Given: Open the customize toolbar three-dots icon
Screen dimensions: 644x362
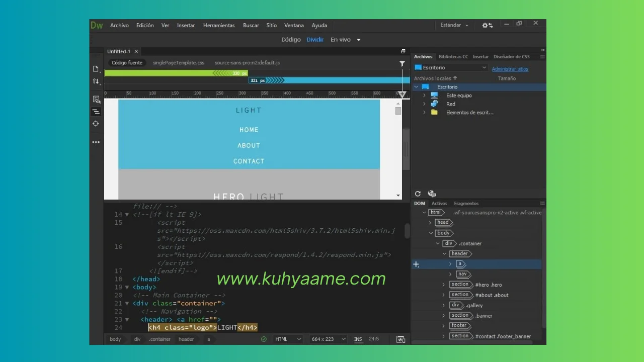Looking at the screenshot, I should [96, 142].
